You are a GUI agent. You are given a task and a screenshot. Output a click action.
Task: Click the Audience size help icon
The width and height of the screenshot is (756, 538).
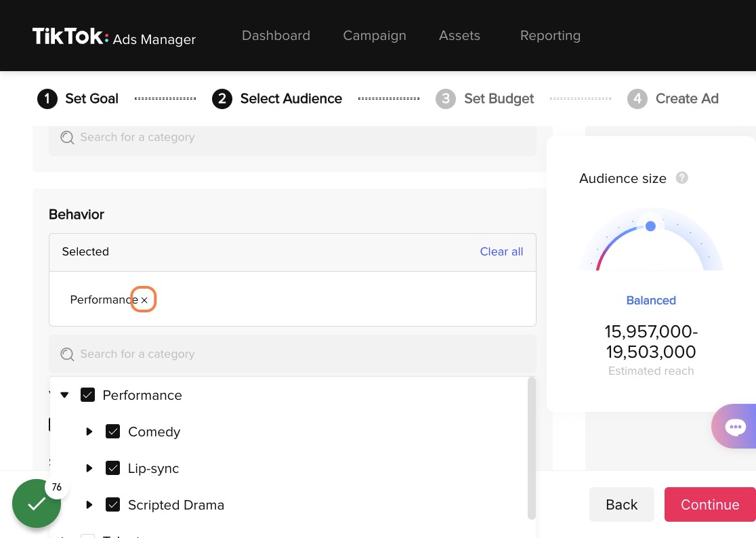(681, 178)
